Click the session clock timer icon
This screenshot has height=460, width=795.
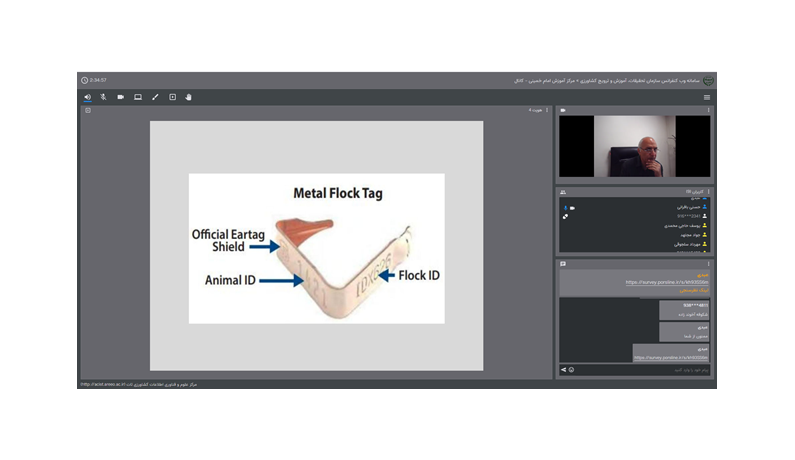[85, 80]
